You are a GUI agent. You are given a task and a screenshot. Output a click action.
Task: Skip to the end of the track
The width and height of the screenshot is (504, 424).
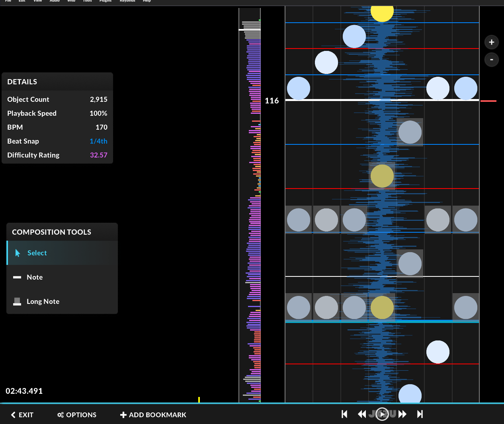tap(420, 414)
